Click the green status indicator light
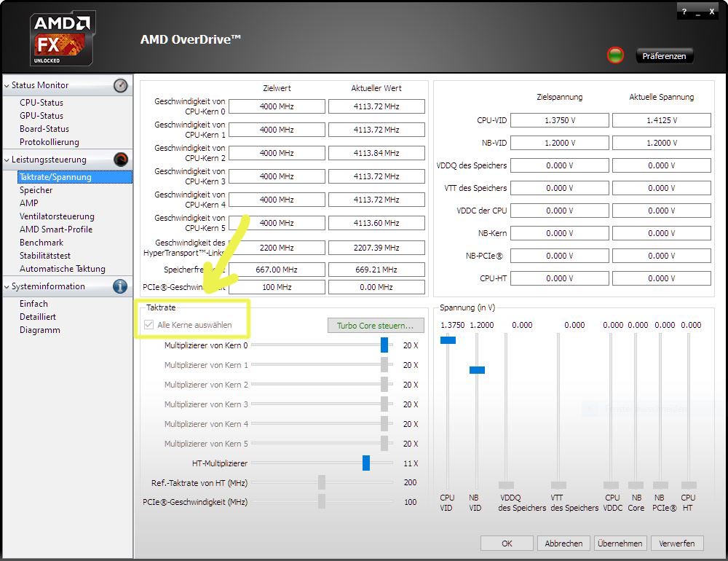Viewport: 728px width, 561px height. click(x=616, y=56)
